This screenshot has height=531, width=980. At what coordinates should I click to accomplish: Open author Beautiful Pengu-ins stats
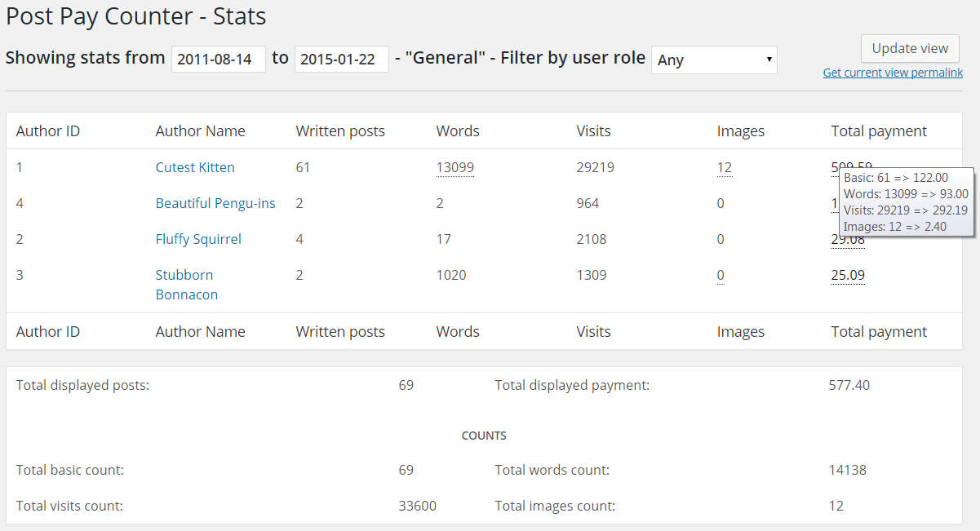(215, 203)
